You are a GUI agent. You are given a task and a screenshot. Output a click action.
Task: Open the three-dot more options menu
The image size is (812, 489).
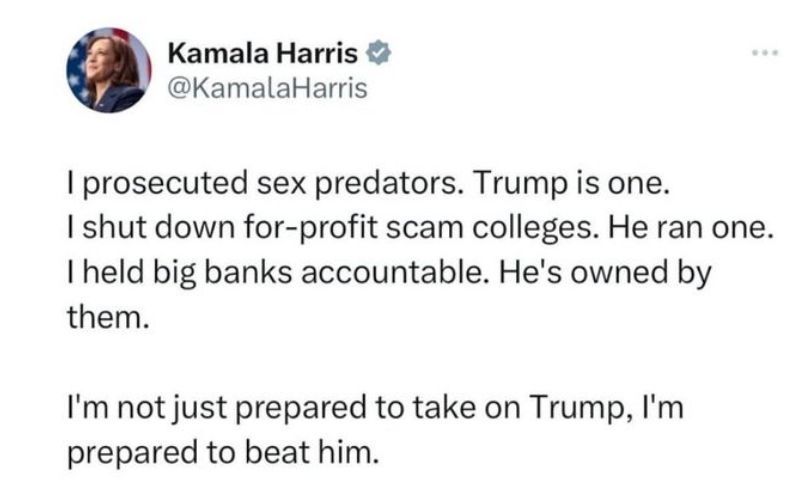[x=762, y=49]
